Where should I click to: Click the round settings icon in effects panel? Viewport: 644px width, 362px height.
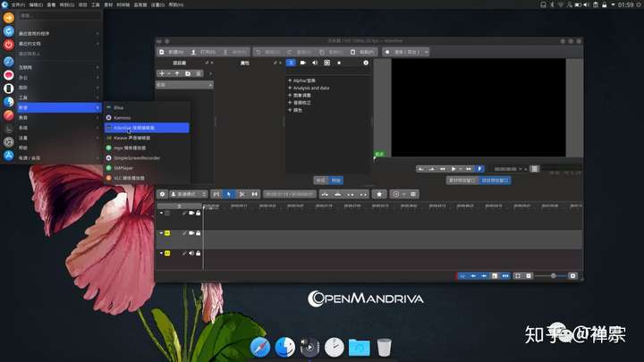point(366,63)
